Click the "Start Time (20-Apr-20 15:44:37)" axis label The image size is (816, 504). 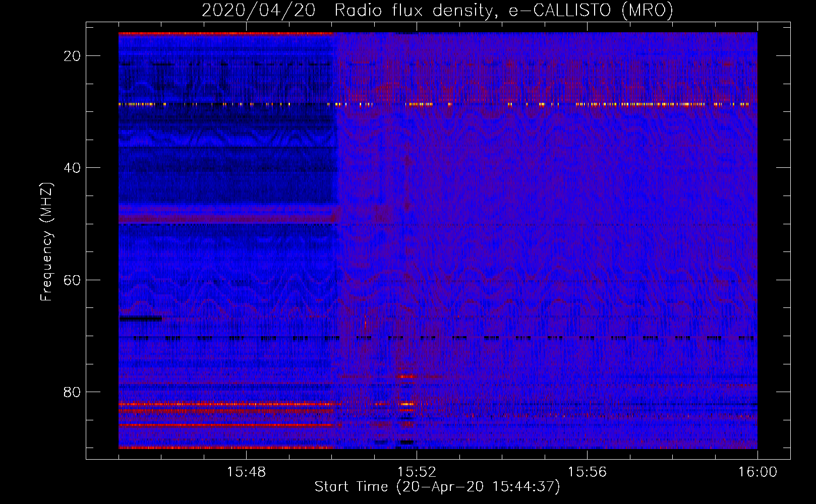(x=437, y=487)
